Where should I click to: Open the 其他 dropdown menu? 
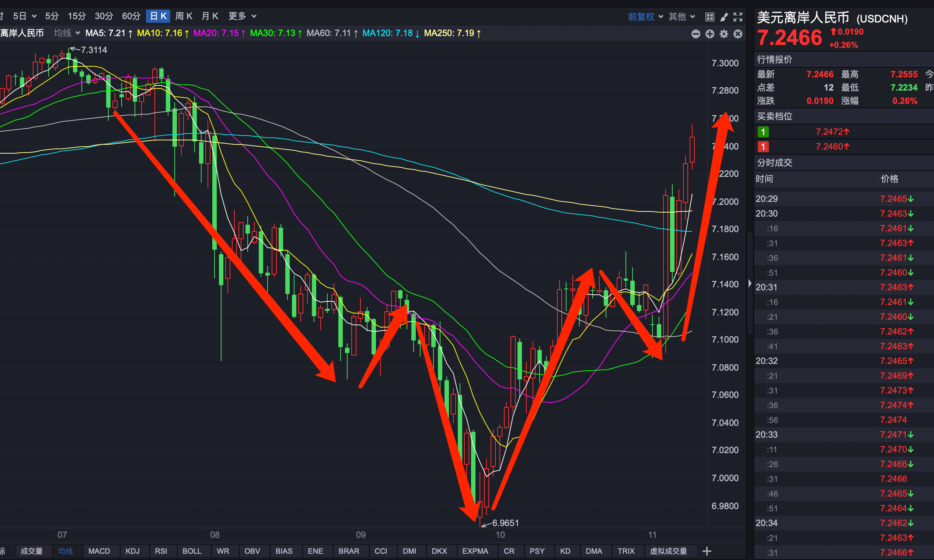click(682, 17)
